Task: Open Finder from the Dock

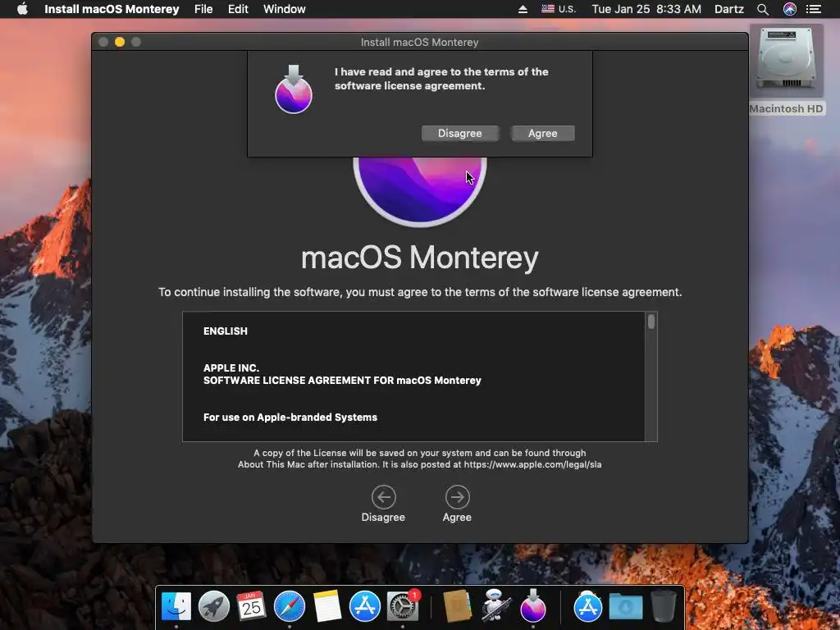Action: (176, 606)
